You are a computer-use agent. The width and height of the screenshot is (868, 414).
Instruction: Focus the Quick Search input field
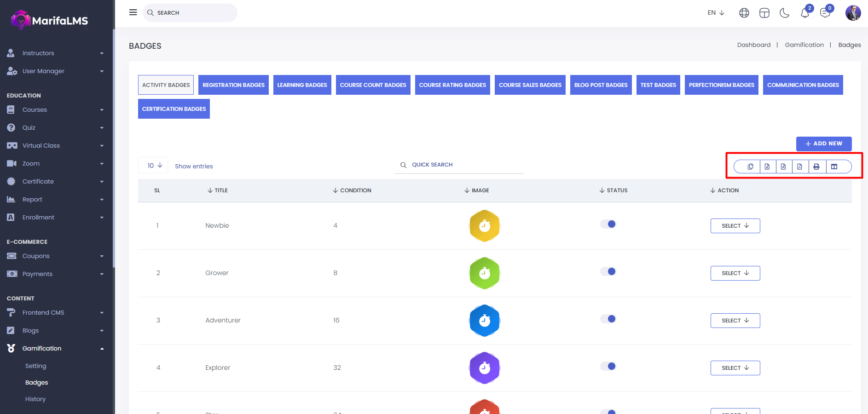click(465, 165)
